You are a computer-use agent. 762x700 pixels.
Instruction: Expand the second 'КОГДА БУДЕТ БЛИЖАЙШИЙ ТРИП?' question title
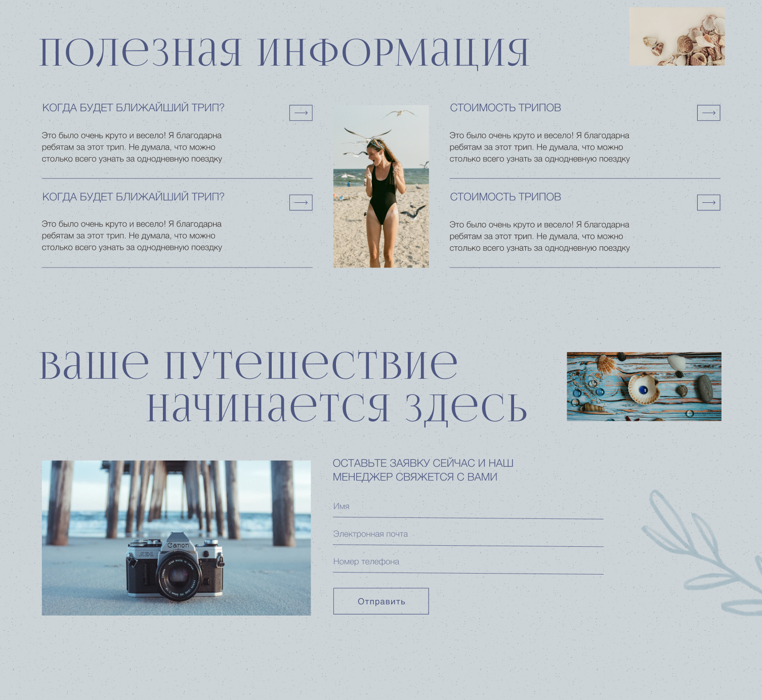point(133,197)
